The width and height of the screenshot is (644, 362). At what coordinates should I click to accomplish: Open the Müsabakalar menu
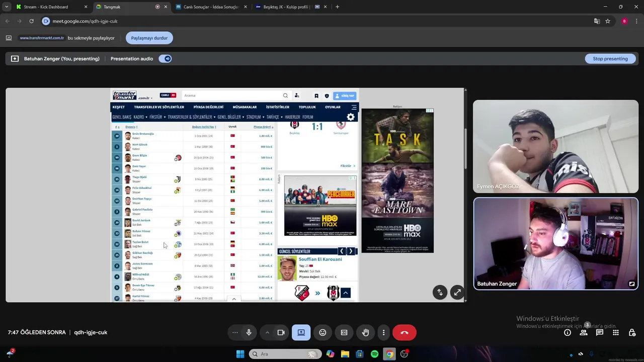tap(245, 107)
